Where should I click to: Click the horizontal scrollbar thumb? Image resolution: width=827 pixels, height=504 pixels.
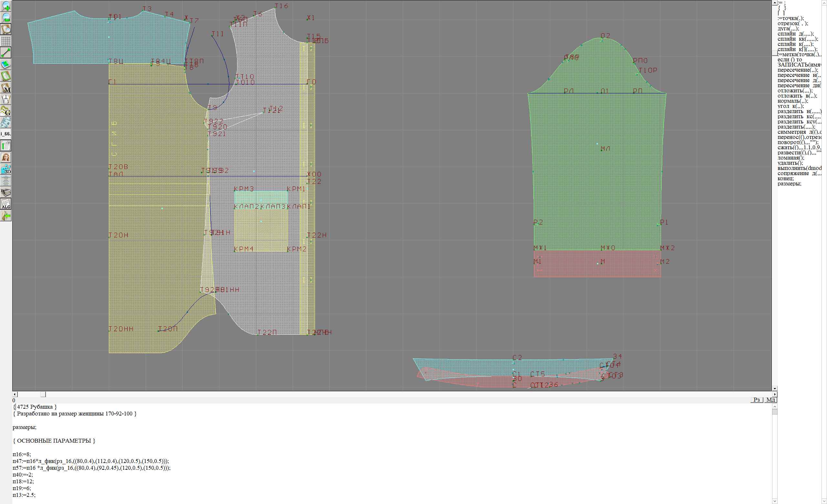click(x=43, y=394)
